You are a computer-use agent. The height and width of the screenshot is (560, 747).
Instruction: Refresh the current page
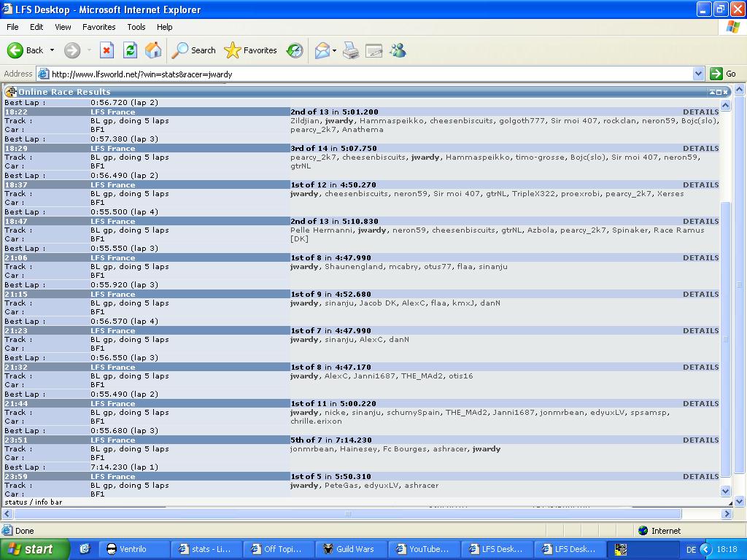(x=130, y=50)
